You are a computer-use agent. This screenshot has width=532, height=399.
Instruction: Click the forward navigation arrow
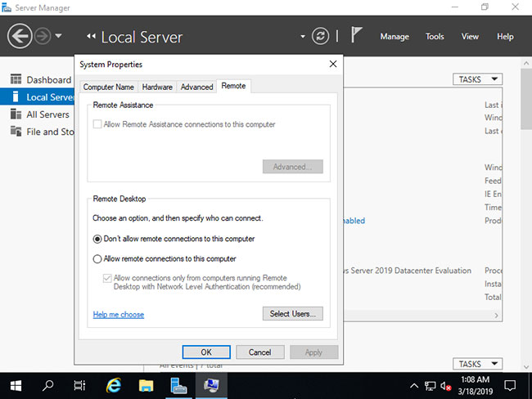click(43, 36)
